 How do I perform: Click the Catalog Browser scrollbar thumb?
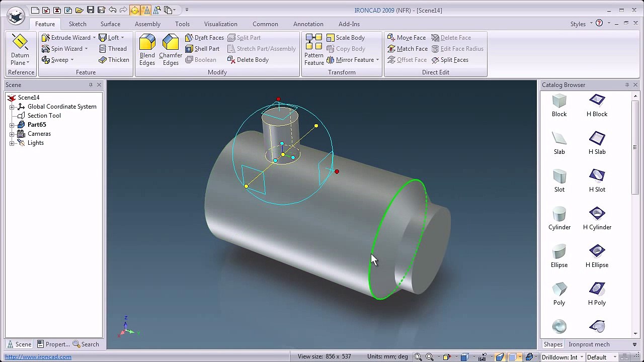coord(635,147)
